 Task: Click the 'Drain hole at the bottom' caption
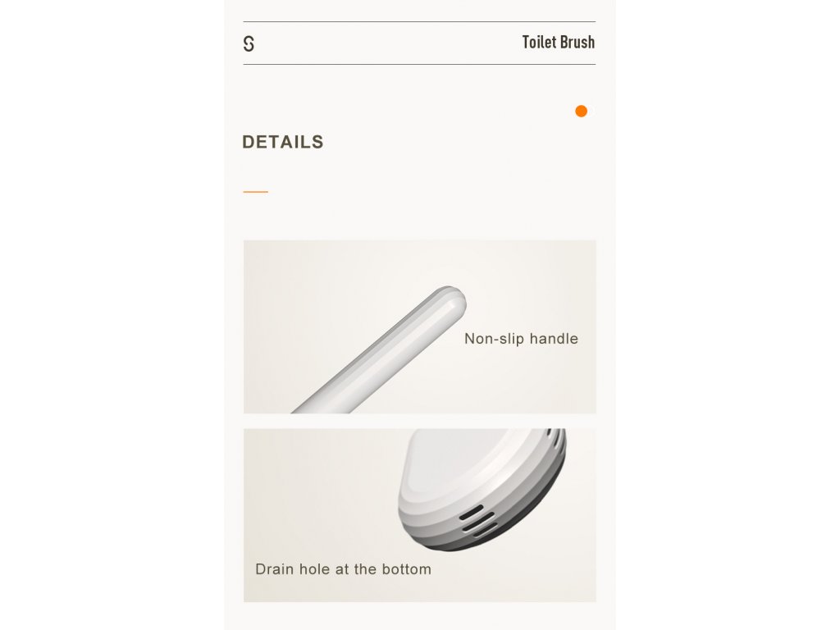click(x=343, y=569)
